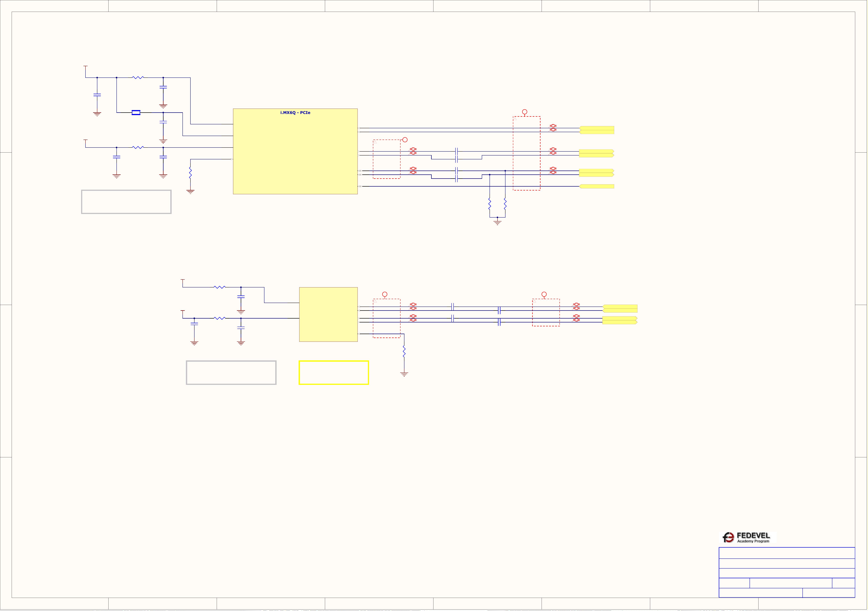Select the gray note box under the i.MX6Q power filters
Image resolution: width=868 pixels, height=611 pixels.
pos(126,202)
